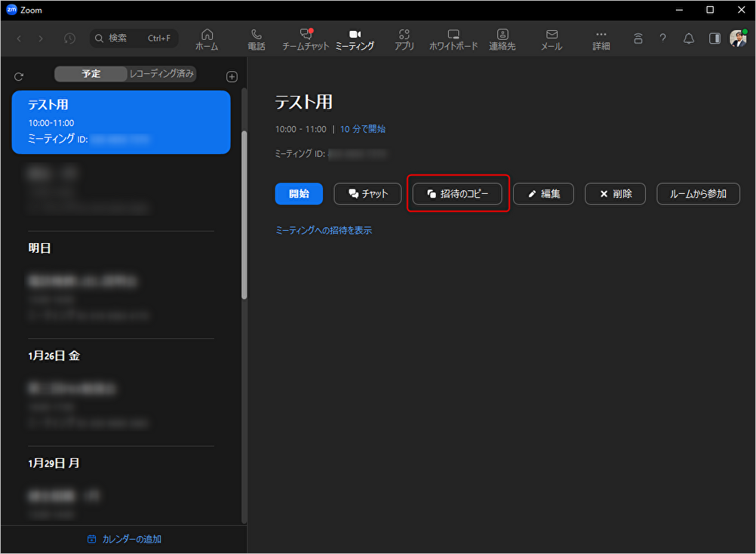The image size is (756, 554).
Task: Click the ルームから参加 button
Action: pos(698,194)
